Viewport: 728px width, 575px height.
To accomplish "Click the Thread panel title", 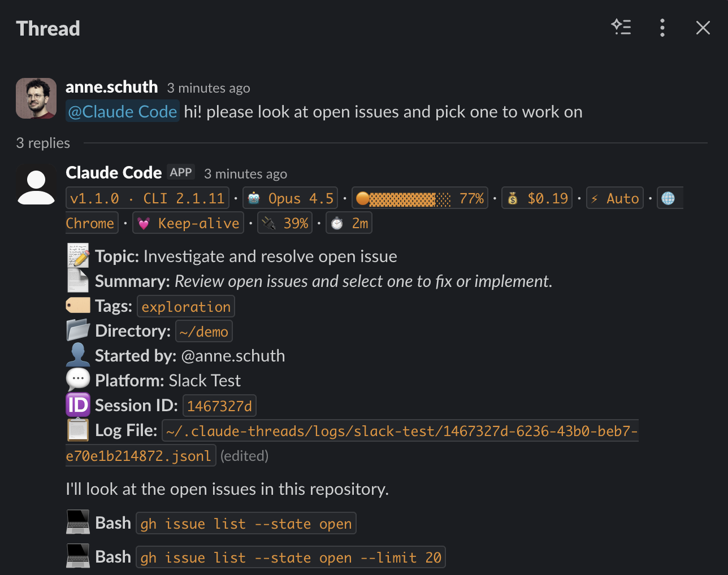I will pos(48,28).
